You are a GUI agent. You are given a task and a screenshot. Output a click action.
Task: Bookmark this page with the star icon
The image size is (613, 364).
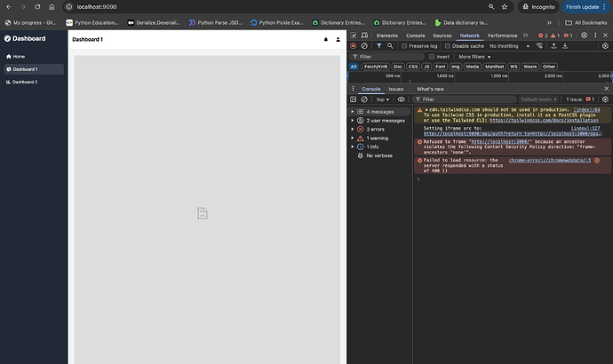pyautogui.click(x=505, y=6)
